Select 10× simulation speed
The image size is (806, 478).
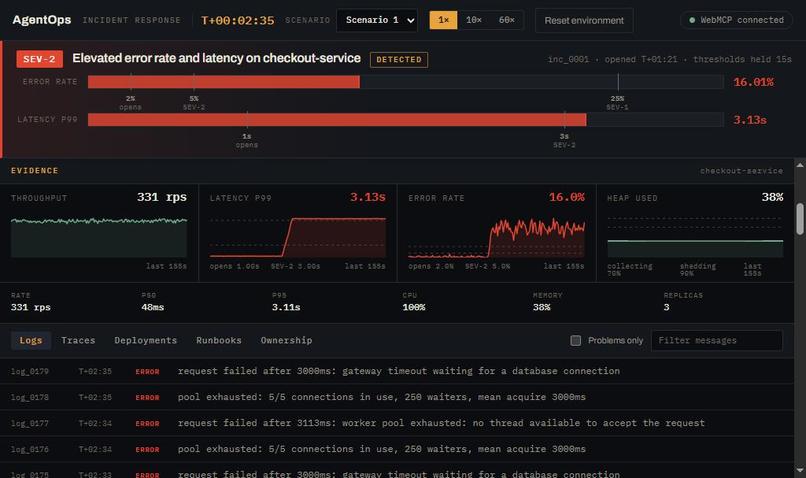(x=473, y=21)
